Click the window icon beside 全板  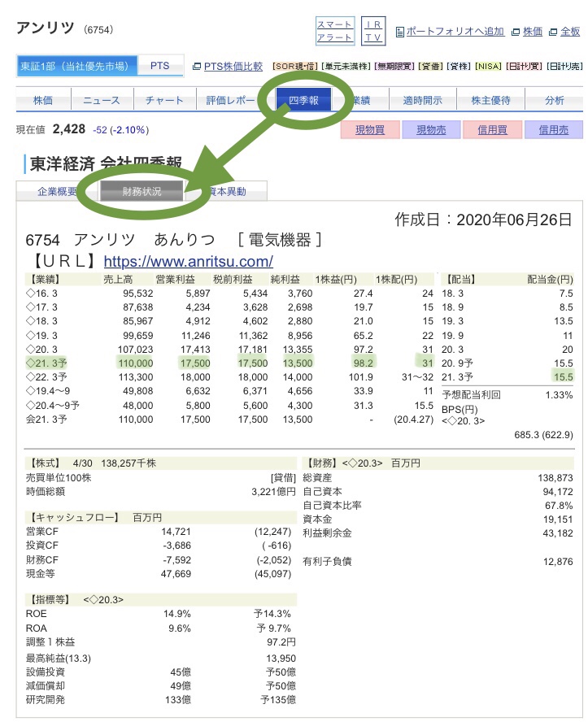click(553, 32)
